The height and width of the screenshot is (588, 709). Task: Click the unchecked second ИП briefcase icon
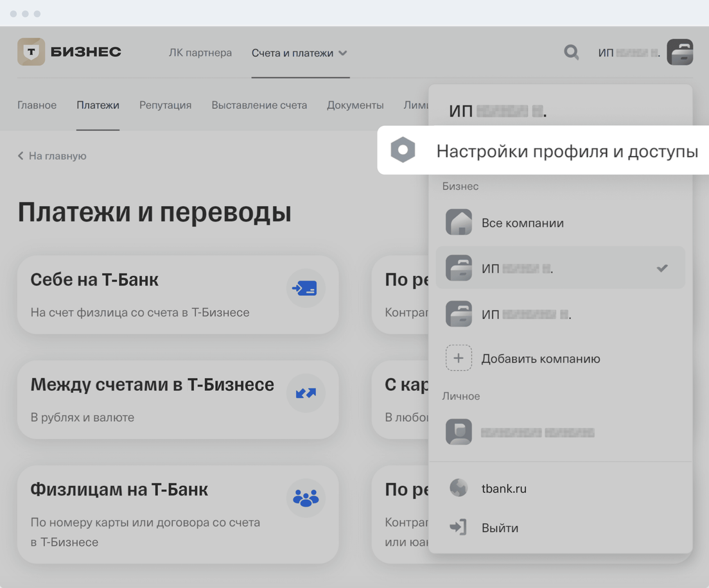click(x=459, y=314)
